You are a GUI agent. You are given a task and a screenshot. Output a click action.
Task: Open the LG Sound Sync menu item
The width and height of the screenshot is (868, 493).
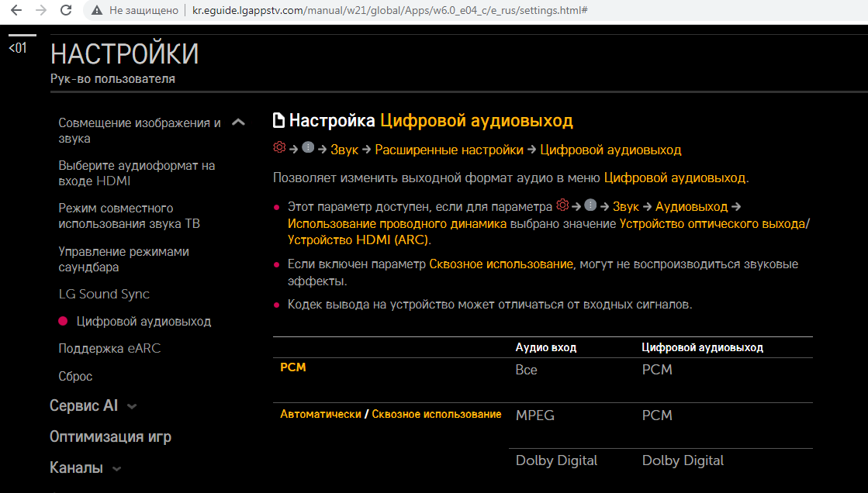click(x=104, y=294)
